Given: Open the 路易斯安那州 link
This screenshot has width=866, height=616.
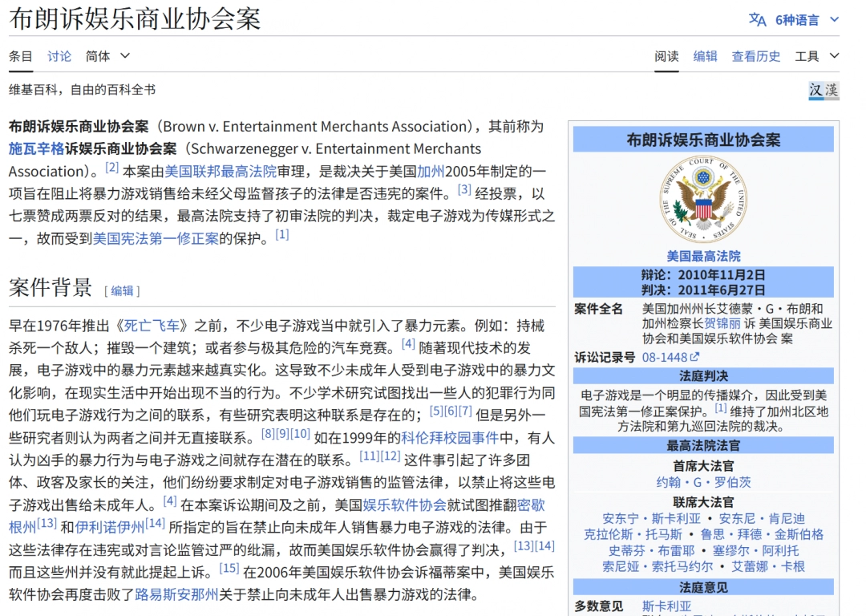Looking at the screenshot, I should point(176,595).
